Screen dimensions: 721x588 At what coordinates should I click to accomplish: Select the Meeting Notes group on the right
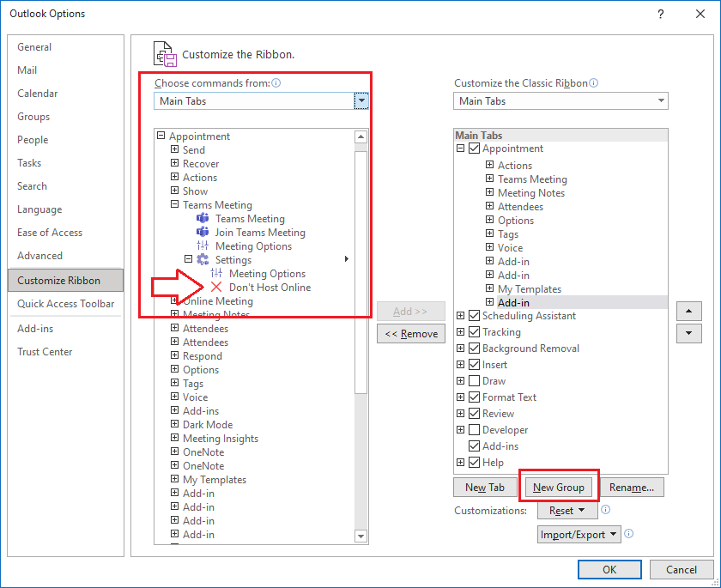531,192
